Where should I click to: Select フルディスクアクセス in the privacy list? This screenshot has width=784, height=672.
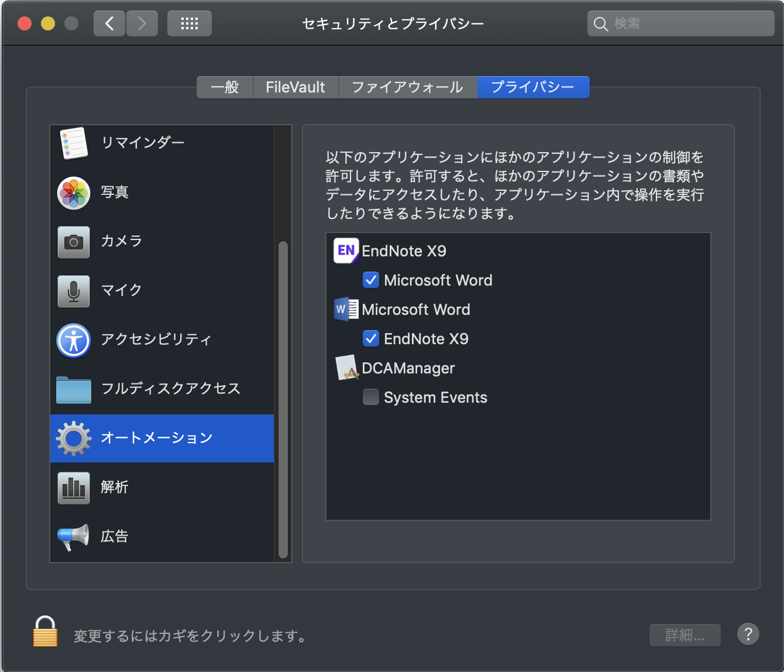coord(162,389)
